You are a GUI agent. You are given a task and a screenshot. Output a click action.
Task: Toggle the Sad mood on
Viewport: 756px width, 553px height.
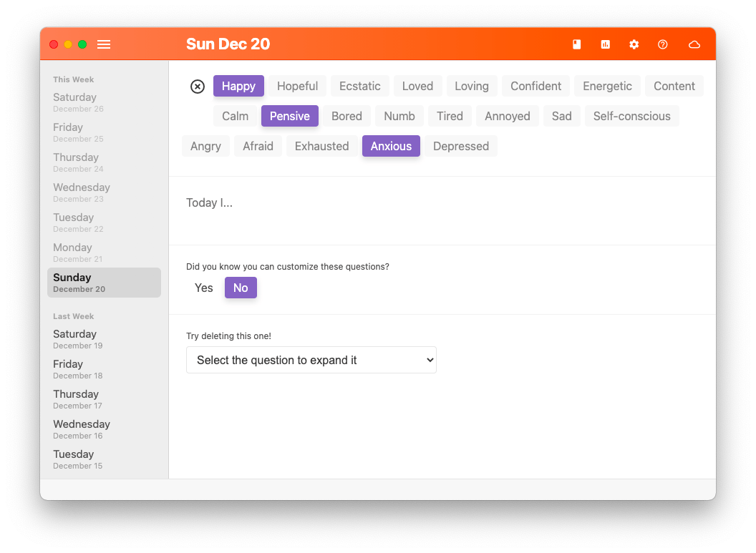coord(561,116)
